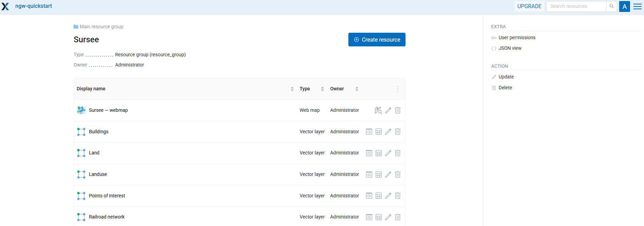
Task: Open User permissions in Extra section
Action: (516, 37)
